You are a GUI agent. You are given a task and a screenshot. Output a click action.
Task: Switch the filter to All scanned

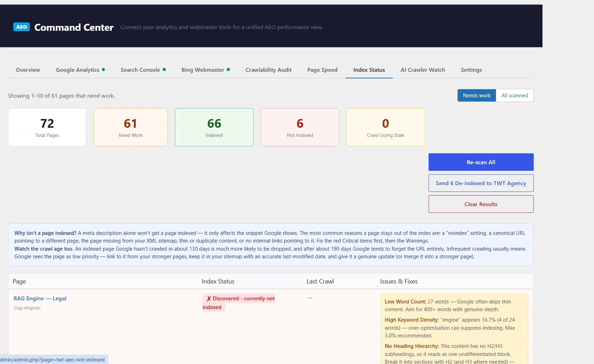click(514, 96)
